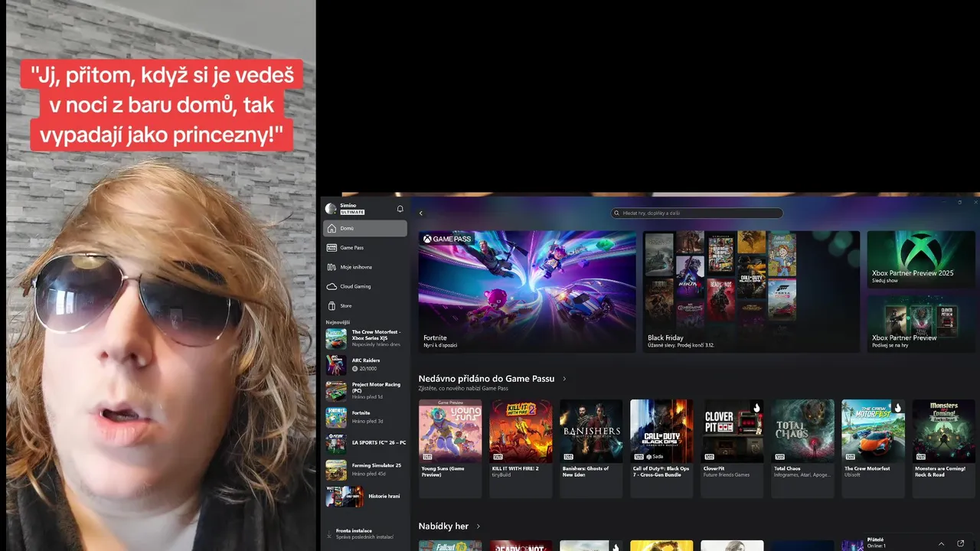Click the Cloud Gaming cloud icon
Viewport: 980px width, 551px height.
click(332, 286)
